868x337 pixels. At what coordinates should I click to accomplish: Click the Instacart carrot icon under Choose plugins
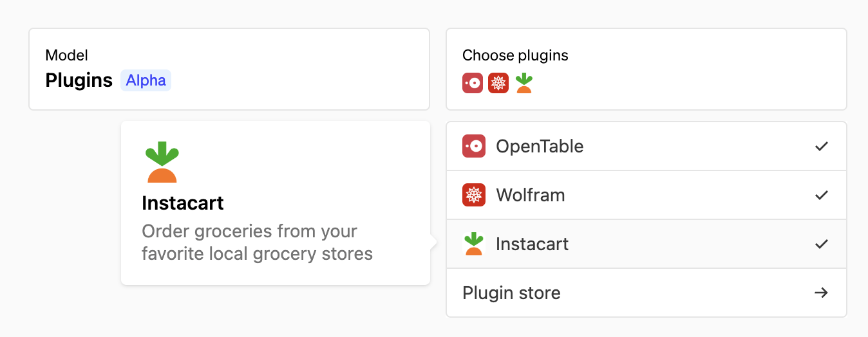pyautogui.click(x=524, y=82)
